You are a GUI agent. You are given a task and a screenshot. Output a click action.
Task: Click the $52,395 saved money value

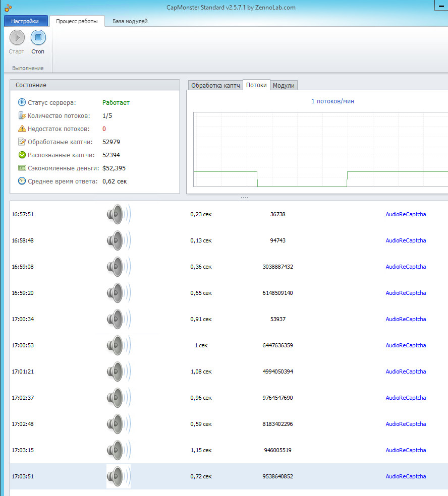point(114,168)
